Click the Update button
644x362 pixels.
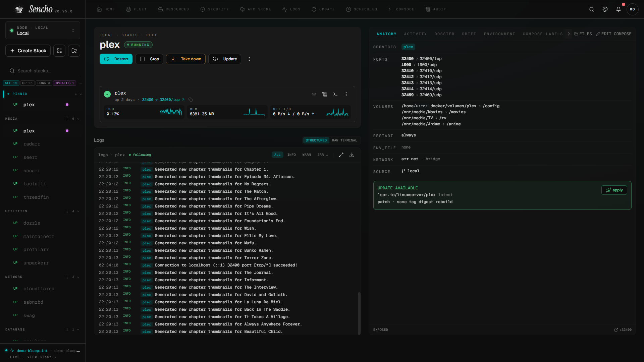(225, 59)
